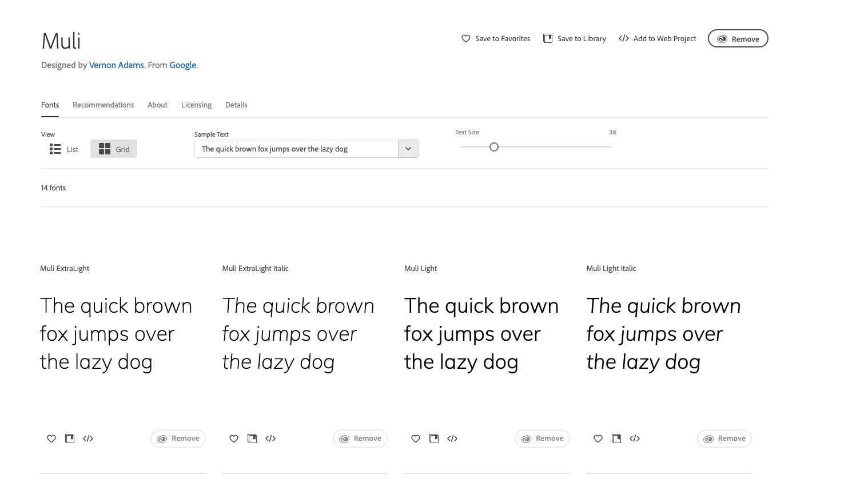
Task: Click the 14 fonts count text
Action: tap(53, 188)
